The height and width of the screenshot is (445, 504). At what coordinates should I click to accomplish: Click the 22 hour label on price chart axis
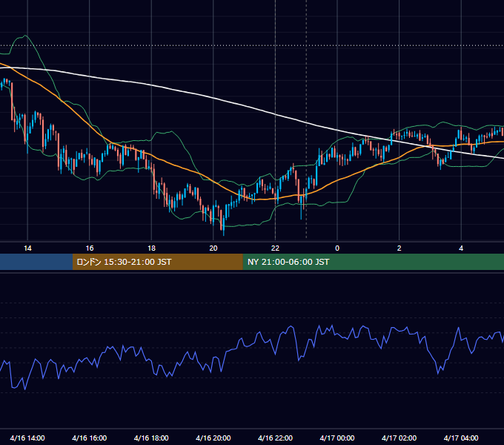[275, 248]
